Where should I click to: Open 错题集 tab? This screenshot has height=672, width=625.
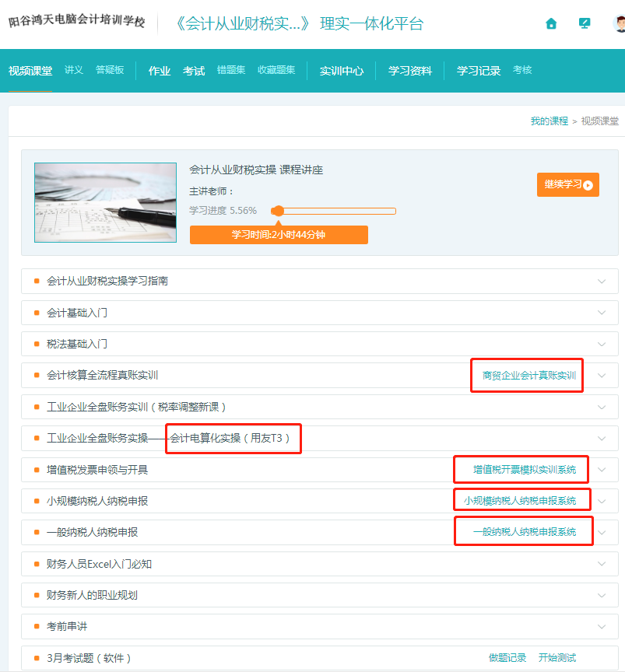[x=231, y=70]
